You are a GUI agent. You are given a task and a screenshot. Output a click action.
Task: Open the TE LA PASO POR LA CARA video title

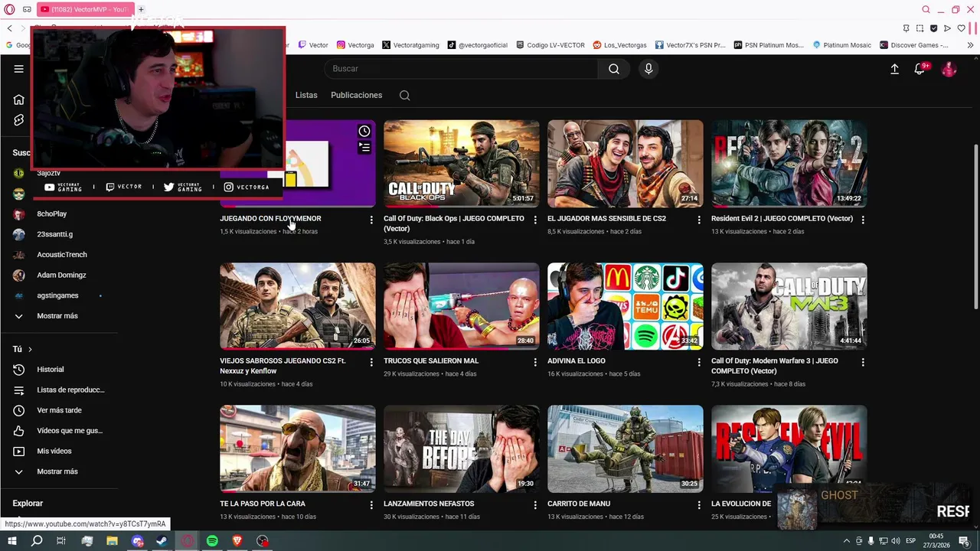tap(263, 504)
